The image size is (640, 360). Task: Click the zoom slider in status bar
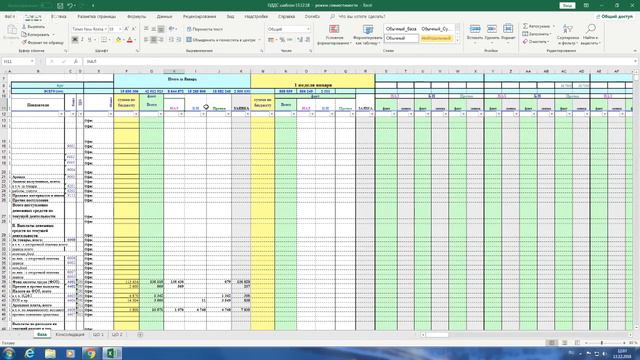(x=601, y=343)
